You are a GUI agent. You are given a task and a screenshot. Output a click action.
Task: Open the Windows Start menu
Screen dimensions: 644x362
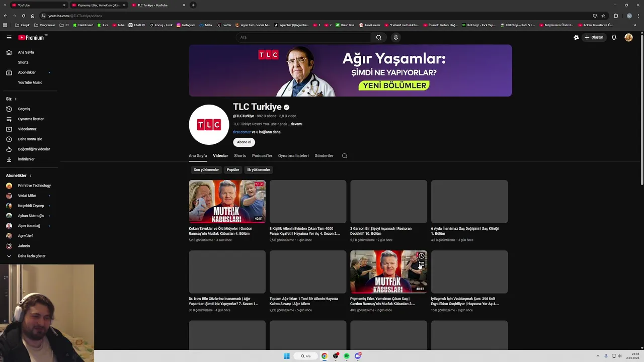pos(286,356)
